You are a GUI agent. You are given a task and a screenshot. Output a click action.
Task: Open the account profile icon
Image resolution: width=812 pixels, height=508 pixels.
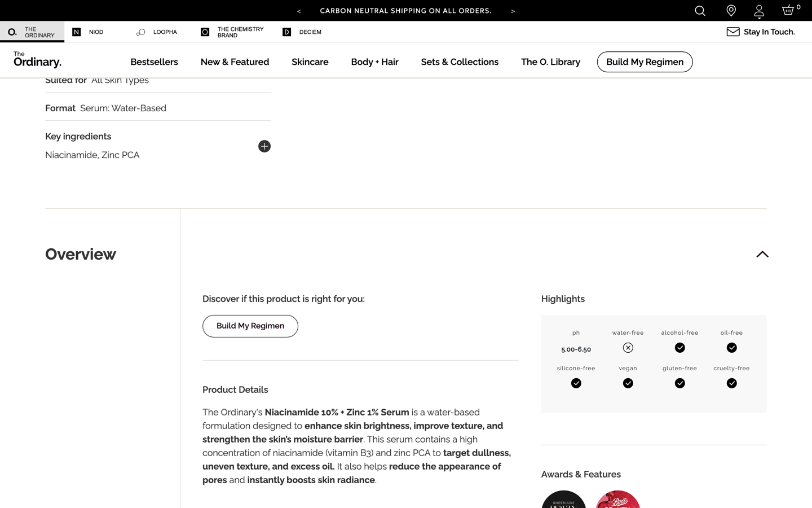(759, 11)
